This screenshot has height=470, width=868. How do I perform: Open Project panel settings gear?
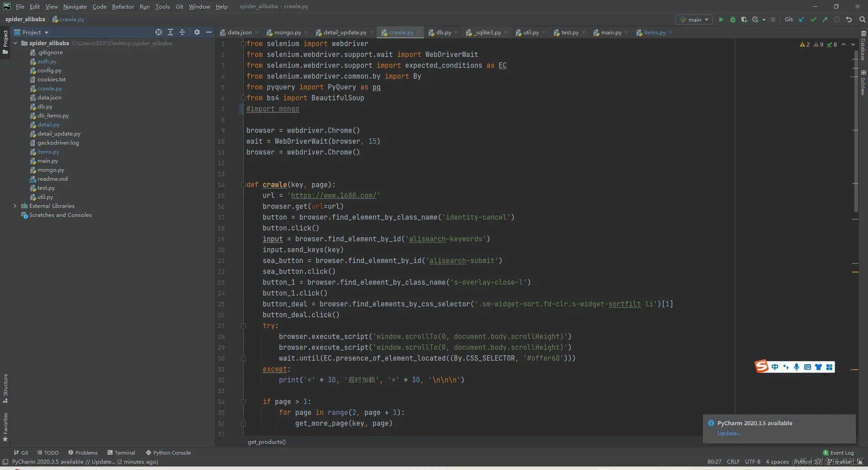[x=197, y=32]
